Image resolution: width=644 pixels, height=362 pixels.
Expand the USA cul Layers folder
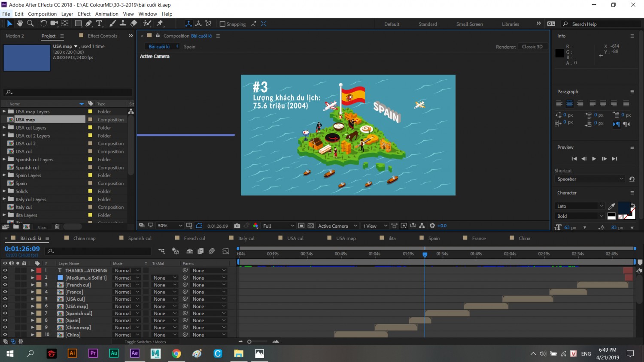[4, 127]
